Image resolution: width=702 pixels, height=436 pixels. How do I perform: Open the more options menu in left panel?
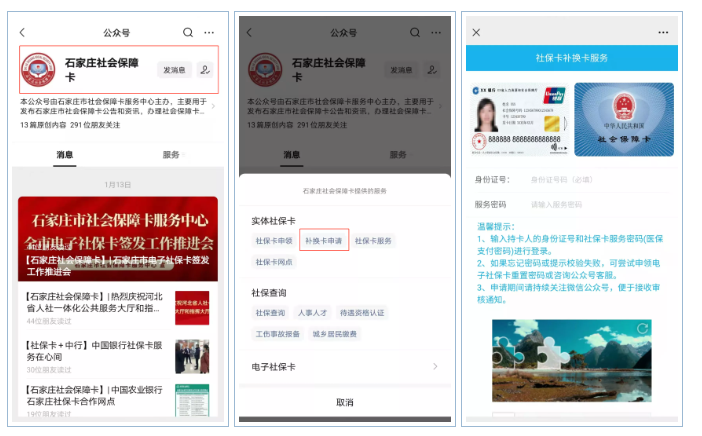tap(209, 32)
